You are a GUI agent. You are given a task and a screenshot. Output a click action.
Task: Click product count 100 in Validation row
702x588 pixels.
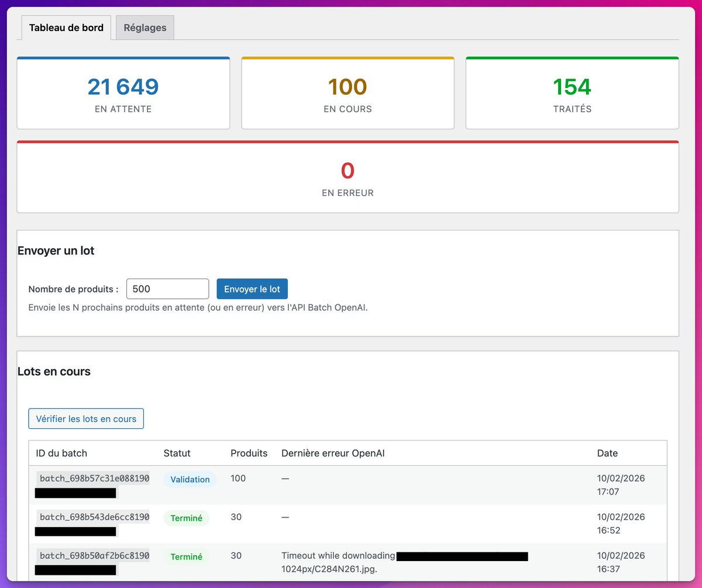[238, 478]
